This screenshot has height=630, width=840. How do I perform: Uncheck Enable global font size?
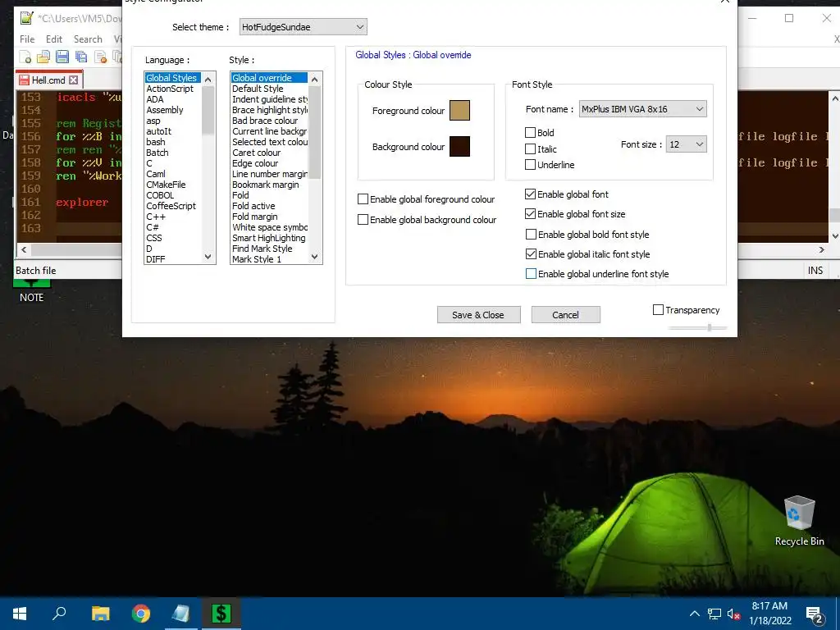[531, 214]
